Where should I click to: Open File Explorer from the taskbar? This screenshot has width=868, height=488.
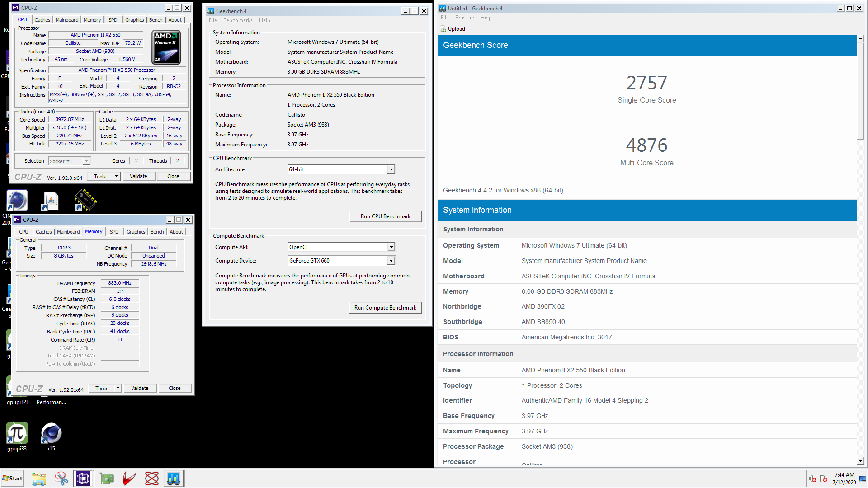coord(39,479)
